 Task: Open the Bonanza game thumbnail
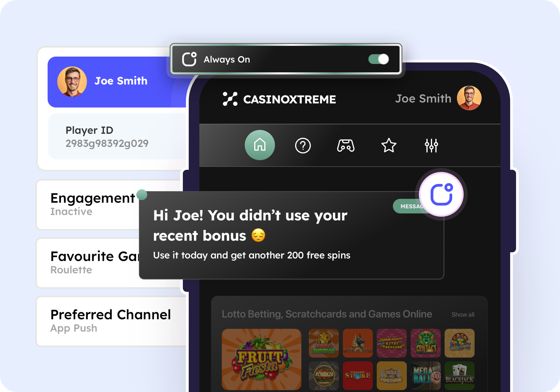tap(324, 375)
